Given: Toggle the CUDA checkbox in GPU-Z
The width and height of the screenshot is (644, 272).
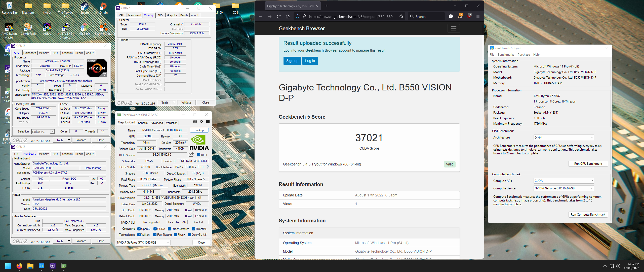Looking at the screenshot, I should pos(155,229).
